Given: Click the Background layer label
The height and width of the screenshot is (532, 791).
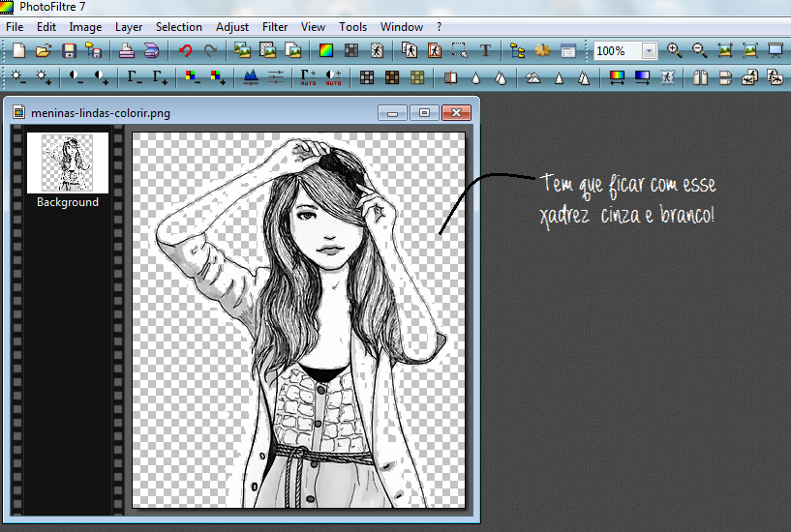Looking at the screenshot, I should (x=68, y=202).
